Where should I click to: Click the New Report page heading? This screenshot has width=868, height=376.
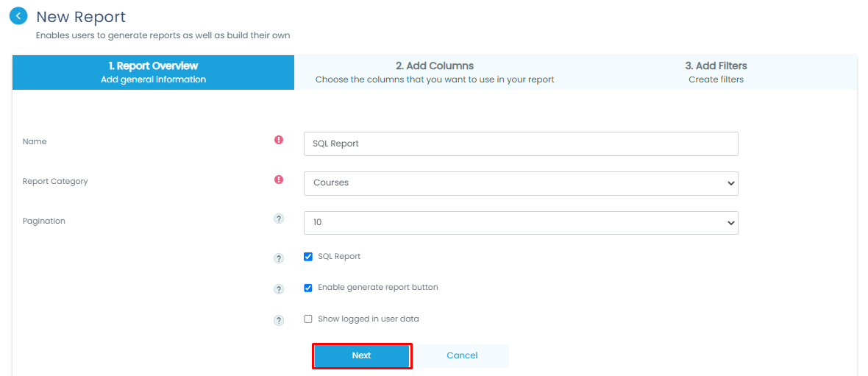tap(81, 17)
